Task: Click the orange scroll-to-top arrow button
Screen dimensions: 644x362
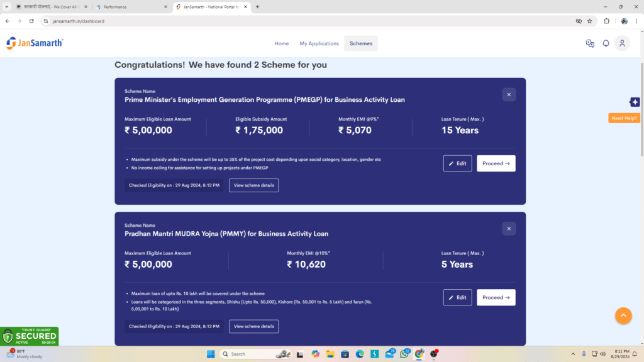Action: tap(623, 315)
